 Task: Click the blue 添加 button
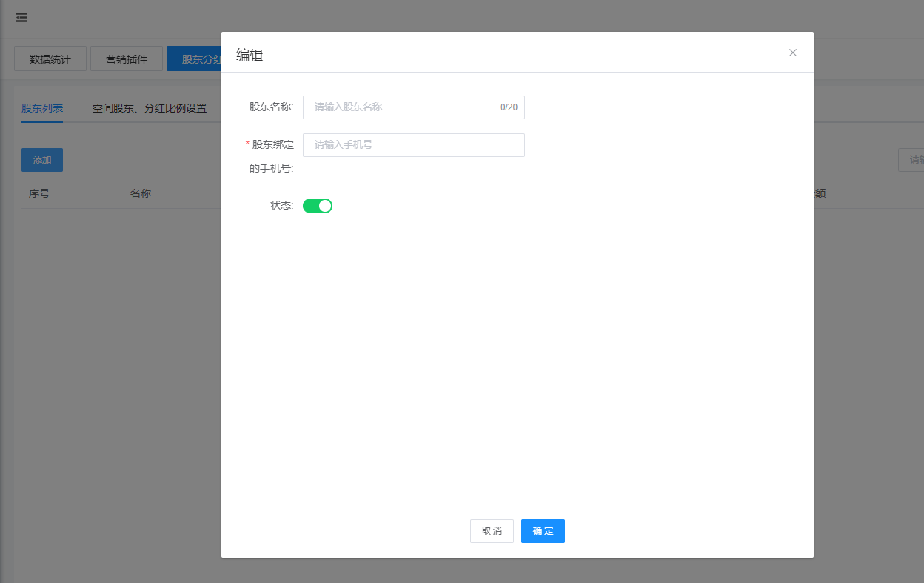click(42, 160)
